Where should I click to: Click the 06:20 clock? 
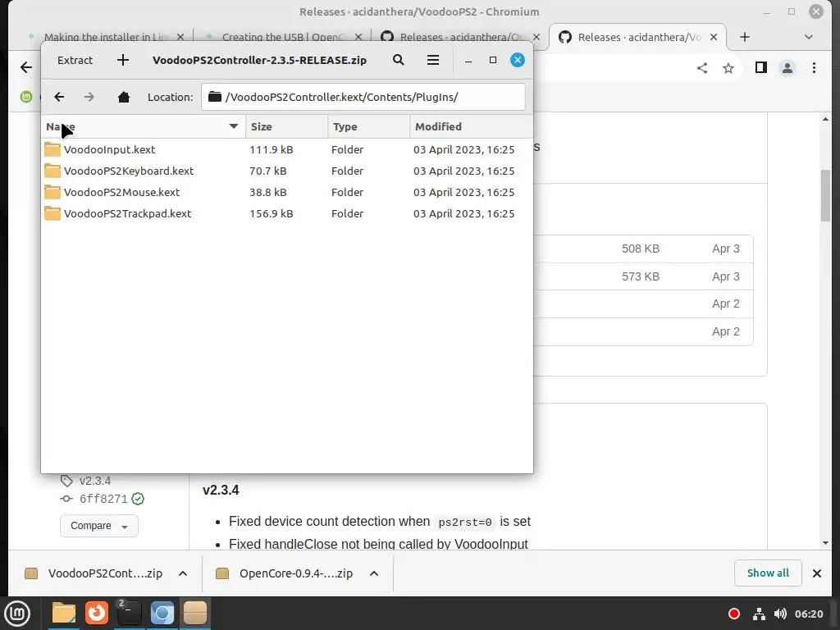[809, 614]
